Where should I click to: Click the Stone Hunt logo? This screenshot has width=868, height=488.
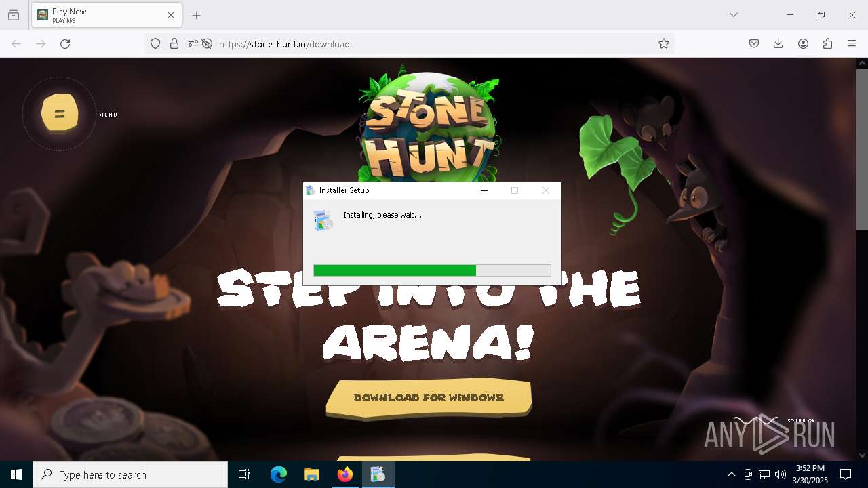[x=429, y=124]
